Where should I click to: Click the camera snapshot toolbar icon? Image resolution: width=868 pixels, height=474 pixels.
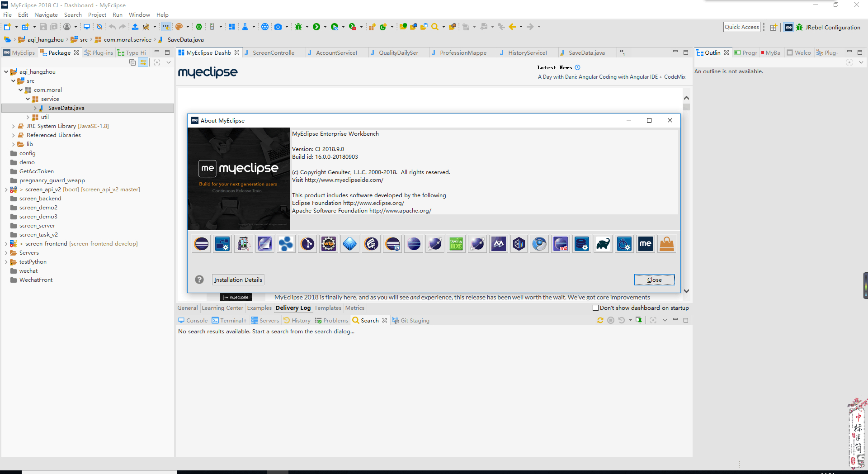278,27
